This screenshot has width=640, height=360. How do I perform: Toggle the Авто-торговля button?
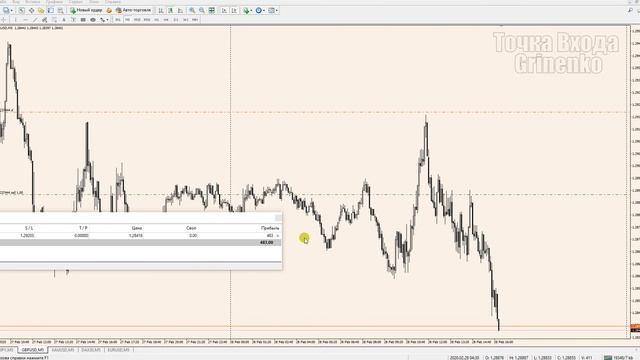[x=133, y=10]
